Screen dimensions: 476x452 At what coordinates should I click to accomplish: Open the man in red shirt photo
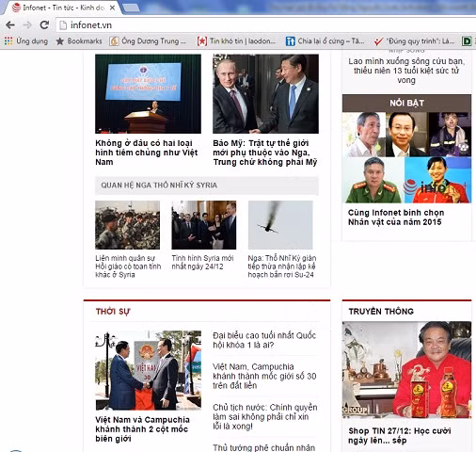(406, 370)
